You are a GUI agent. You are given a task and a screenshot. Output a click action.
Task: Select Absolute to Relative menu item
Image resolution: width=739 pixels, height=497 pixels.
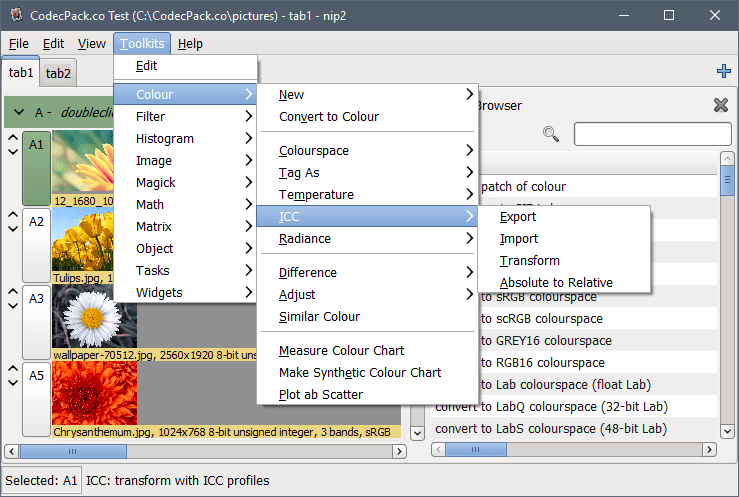(556, 283)
